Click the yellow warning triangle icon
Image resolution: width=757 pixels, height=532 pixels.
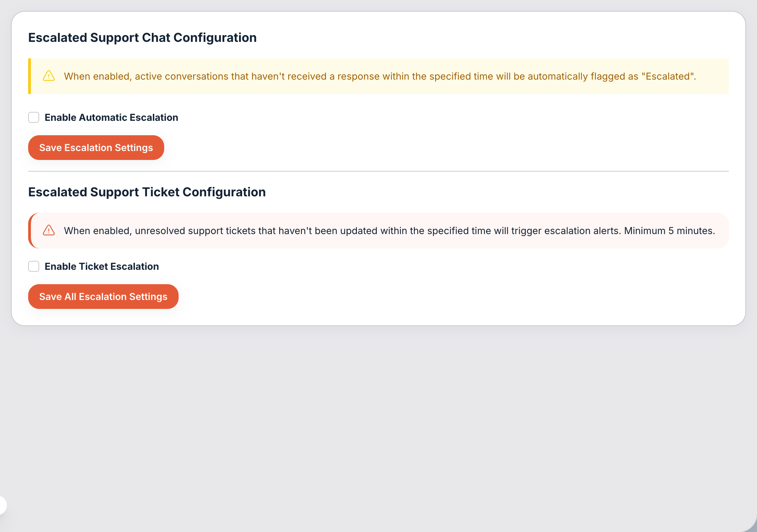49,76
